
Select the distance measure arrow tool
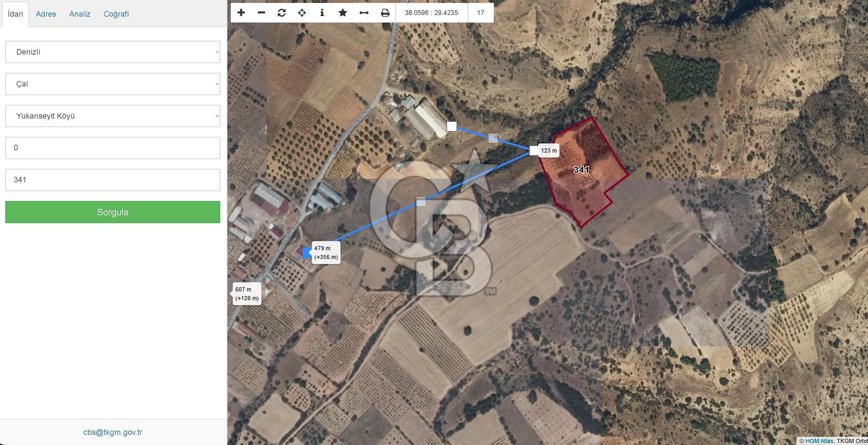[364, 13]
